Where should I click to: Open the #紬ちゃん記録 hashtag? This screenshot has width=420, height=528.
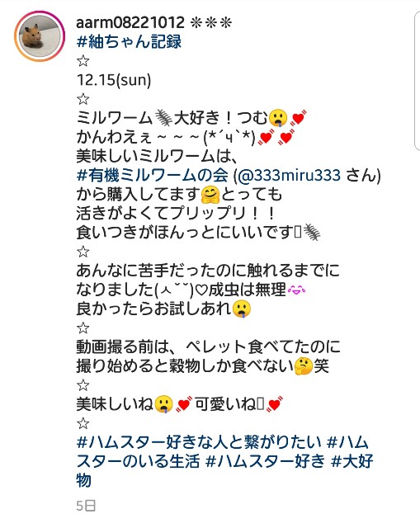[x=129, y=42]
